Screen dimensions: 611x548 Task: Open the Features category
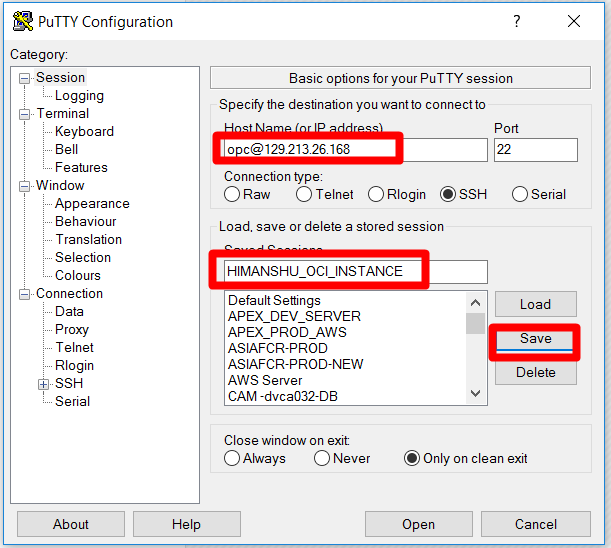pos(81,167)
